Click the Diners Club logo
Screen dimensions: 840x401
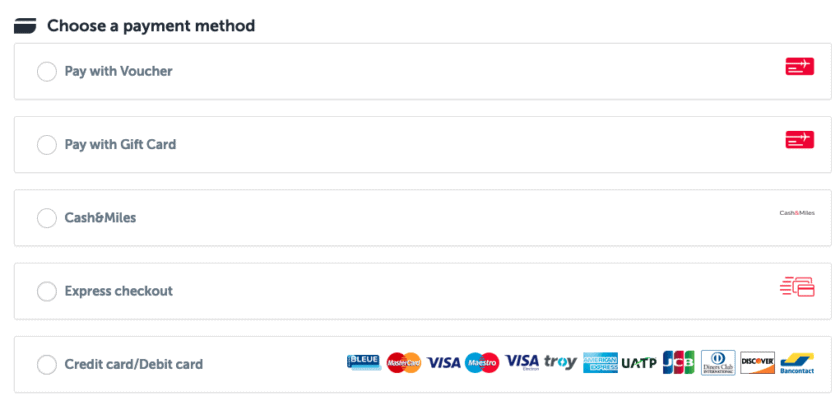point(718,362)
